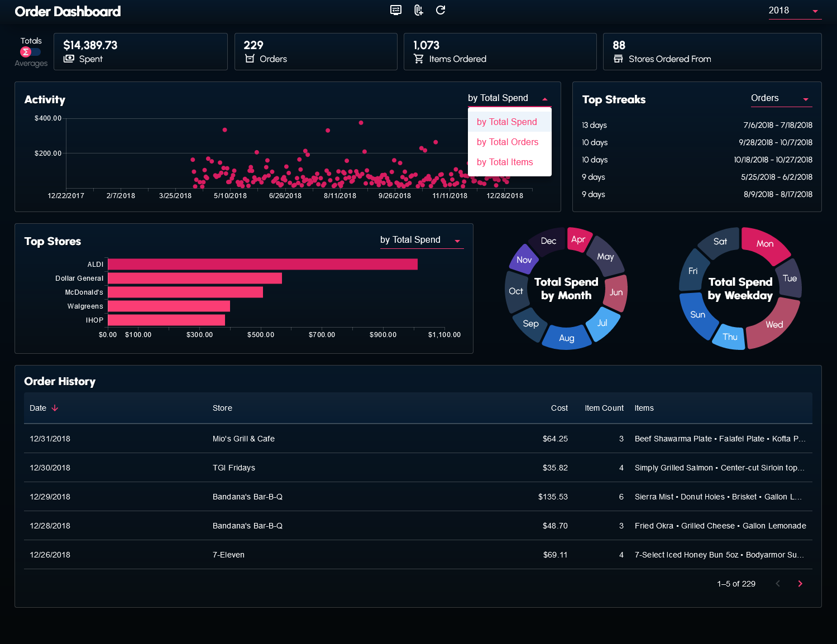Open the Top Streaks Orders dropdown
837x644 pixels.
[x=781, y=98]
